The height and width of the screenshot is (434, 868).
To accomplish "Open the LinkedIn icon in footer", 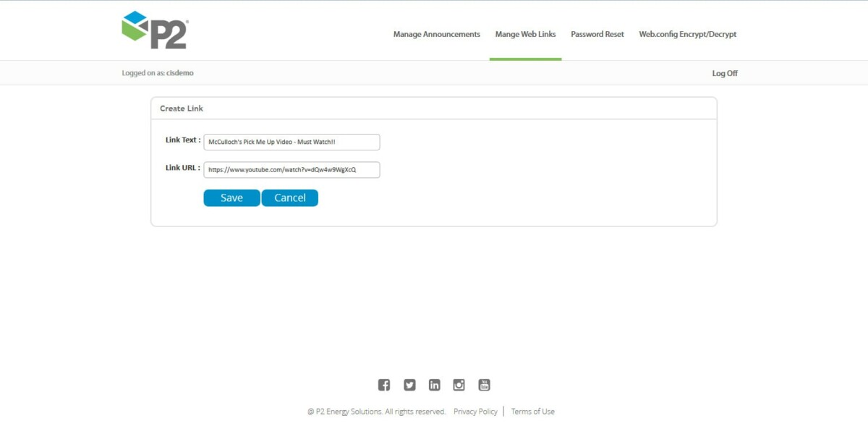I will tap(434, 385).
